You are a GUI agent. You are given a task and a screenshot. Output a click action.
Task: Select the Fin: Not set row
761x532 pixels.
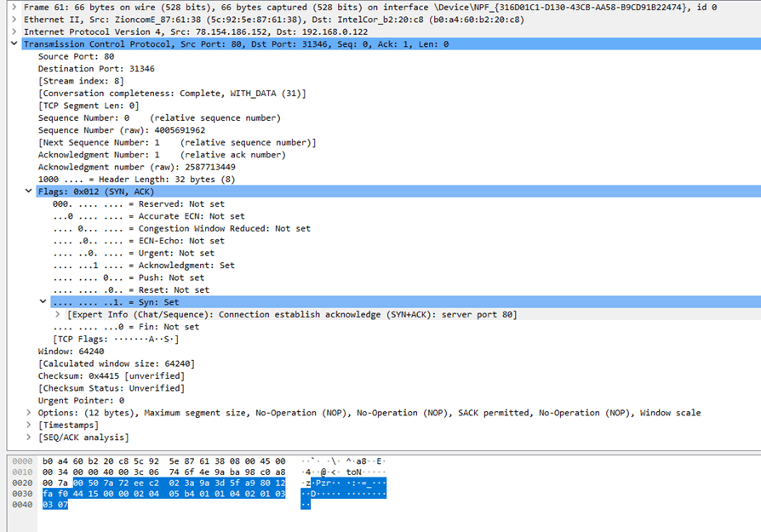tap(126, 327)
